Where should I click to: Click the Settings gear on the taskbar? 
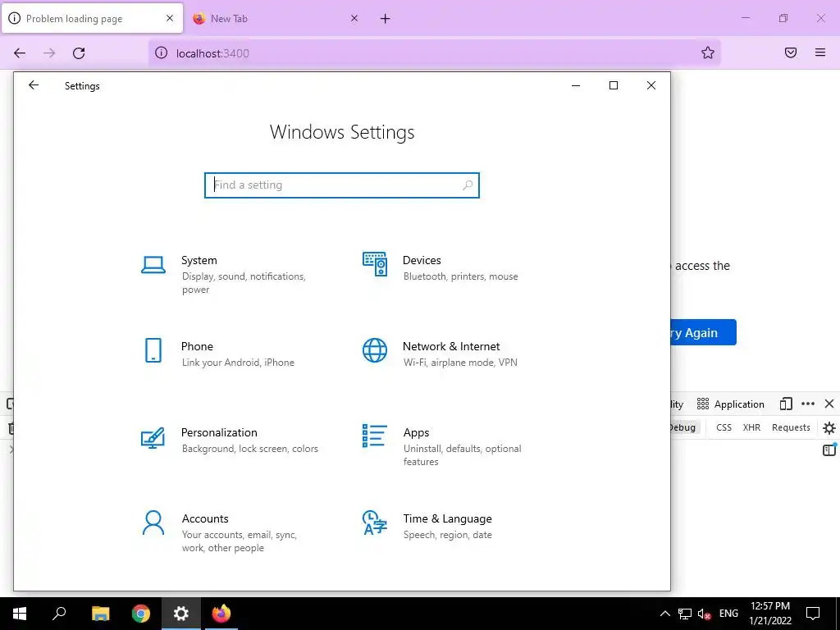point(181,614)
